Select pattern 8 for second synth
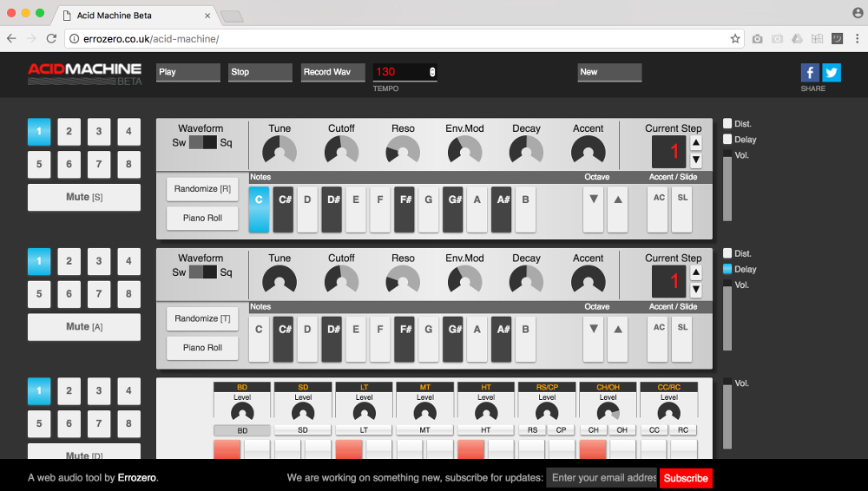The height and width of the screenshot is (491, 868). [129, 293]
